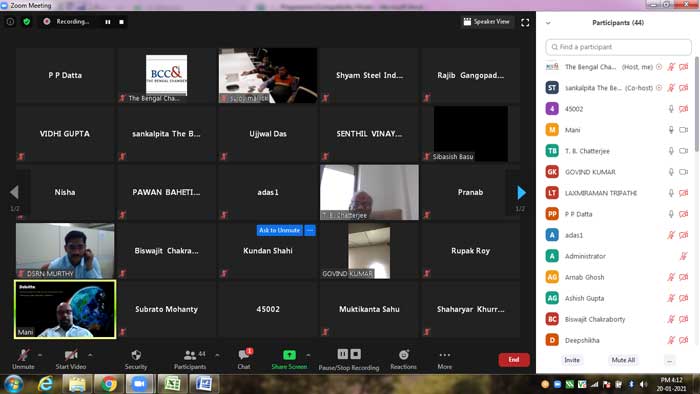Open more options on Kundan Shahi tile
This screenshot has width=700, height=394.
(x=310, y=230)
